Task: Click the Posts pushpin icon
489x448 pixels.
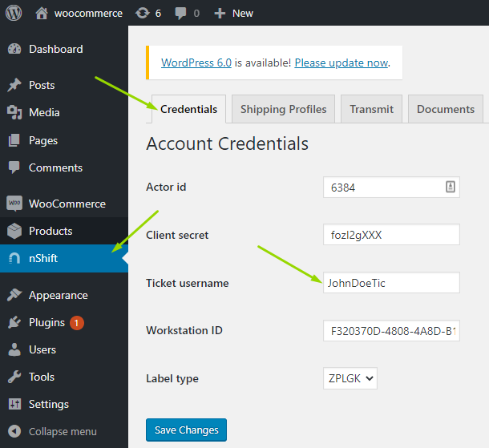Action: [x=14, y=85]
